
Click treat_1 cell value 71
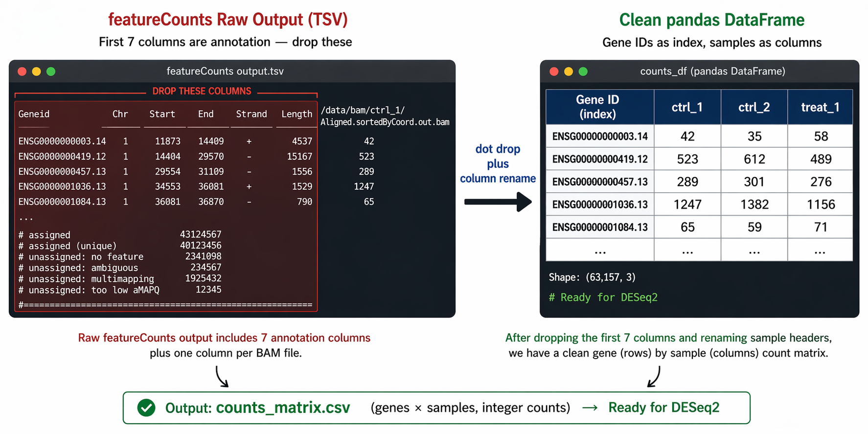(821, 228)
